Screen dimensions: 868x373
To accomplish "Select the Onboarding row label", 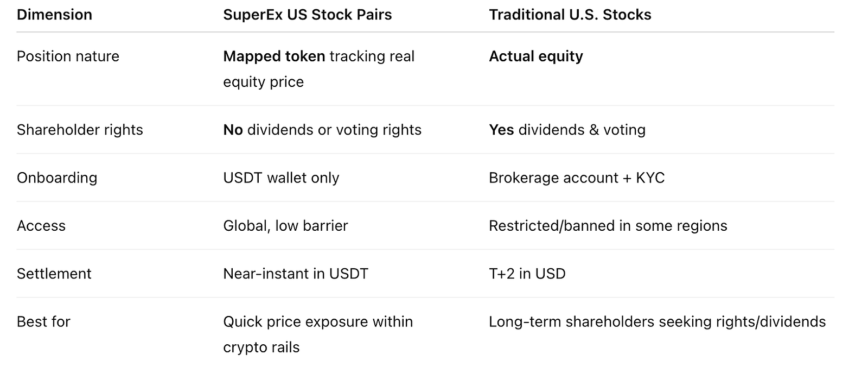I will [57, 178].
